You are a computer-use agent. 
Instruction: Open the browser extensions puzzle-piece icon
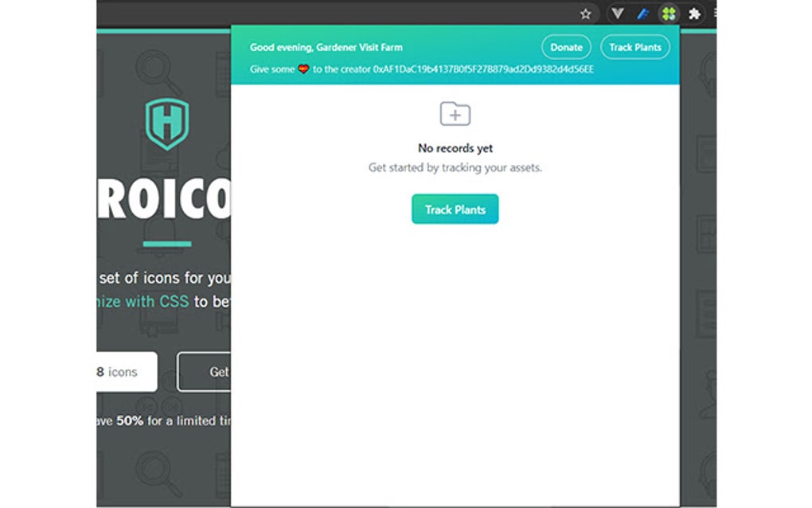[x=695, y=14]
